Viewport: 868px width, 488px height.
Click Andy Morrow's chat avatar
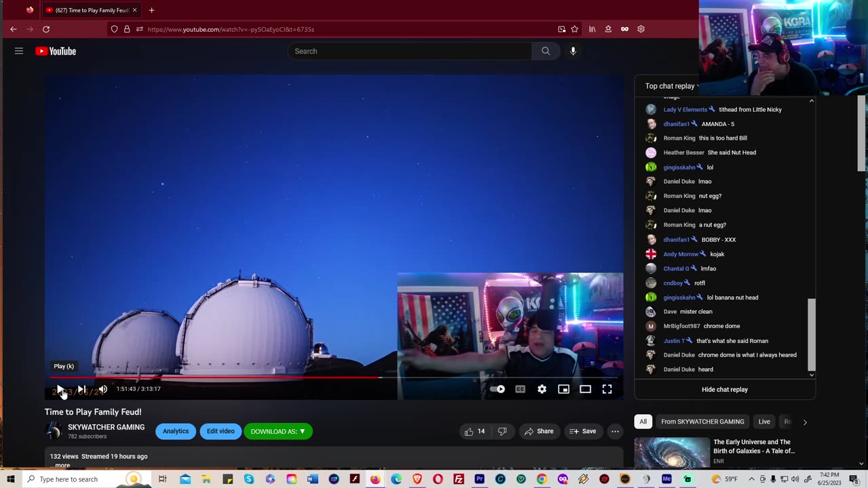coord(651,254)
